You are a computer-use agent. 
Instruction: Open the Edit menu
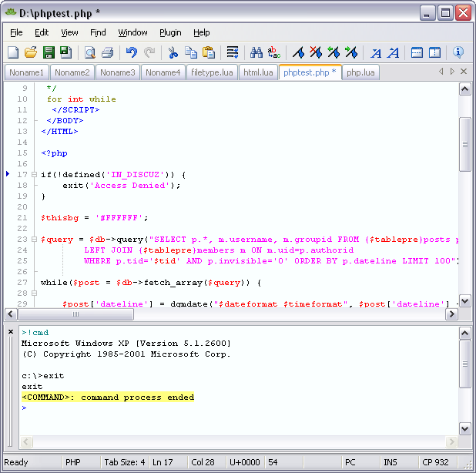coord(42,32)
